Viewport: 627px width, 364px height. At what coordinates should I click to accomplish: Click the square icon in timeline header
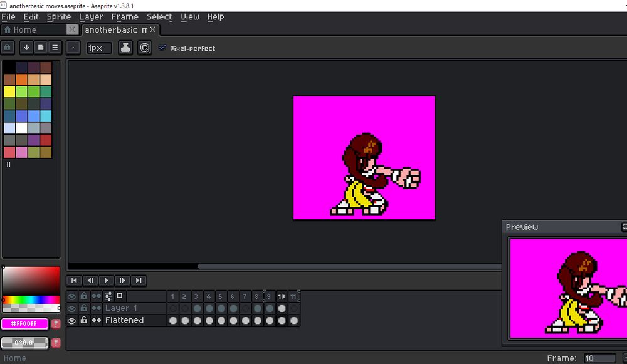click(x=120, y=296)
